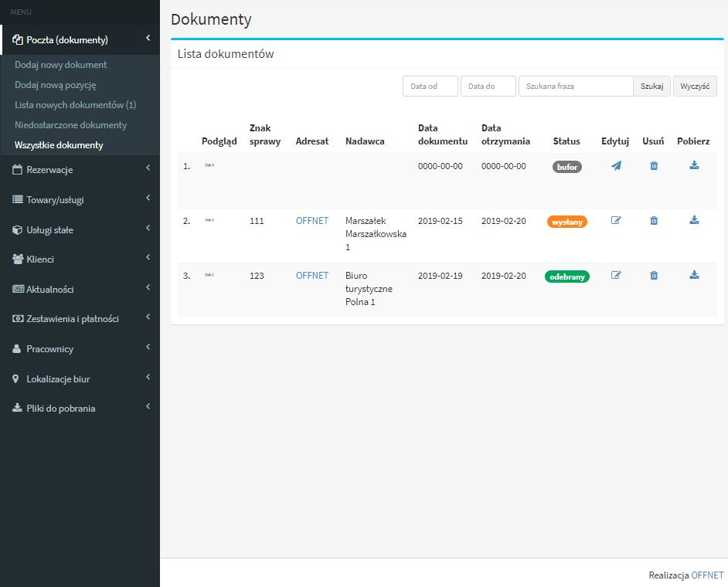The width and height of the screenshot is (728, 587).
Task: Click the Data otrzymania column header
Action: click(x=505, y=134)
